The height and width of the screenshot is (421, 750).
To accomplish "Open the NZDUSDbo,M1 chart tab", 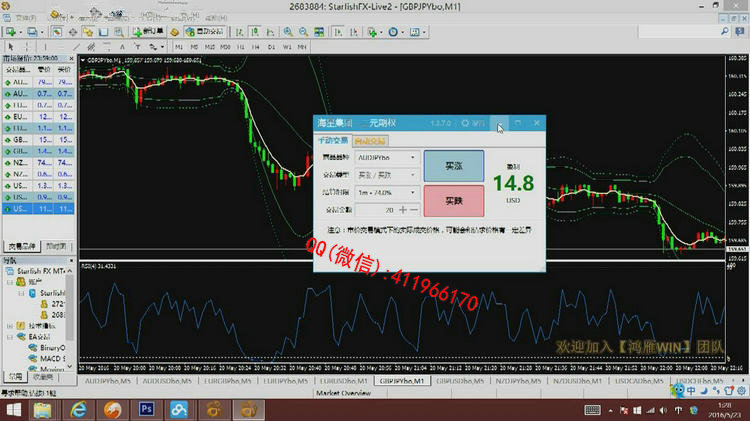I will pos(577,381).
